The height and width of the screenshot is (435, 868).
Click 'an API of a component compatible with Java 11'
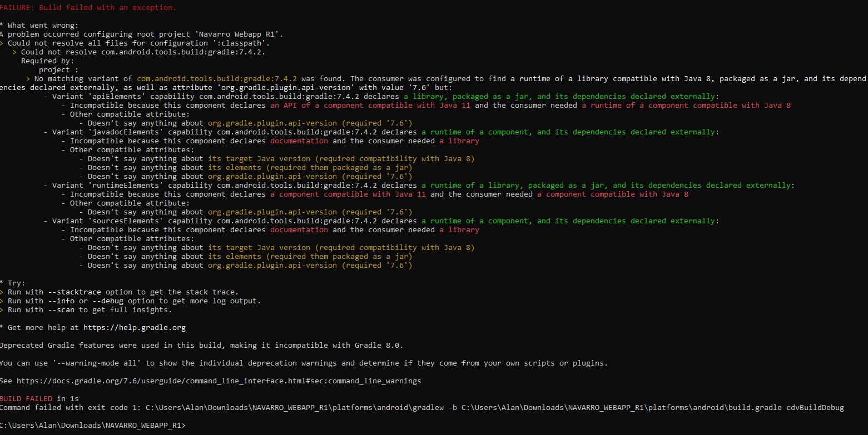370,106
